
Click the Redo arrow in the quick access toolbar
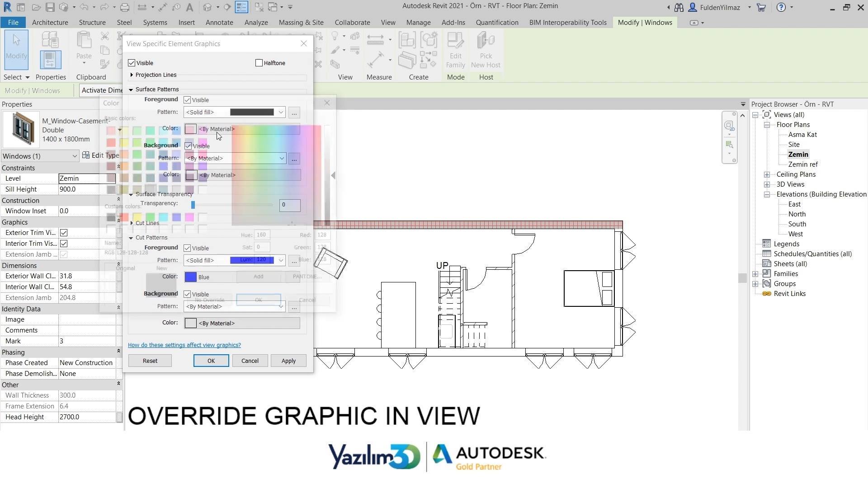point(104,7)
